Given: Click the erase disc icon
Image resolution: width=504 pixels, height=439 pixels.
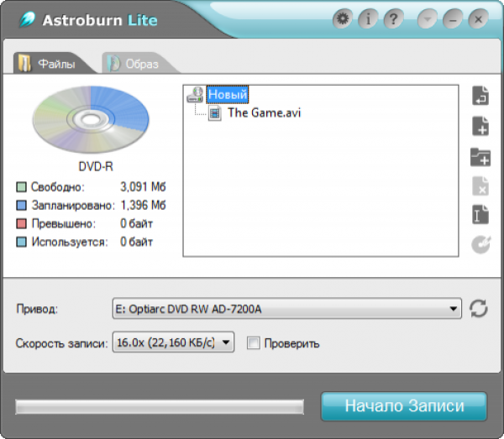Looking at the screenshot, I should coord(480,245).
